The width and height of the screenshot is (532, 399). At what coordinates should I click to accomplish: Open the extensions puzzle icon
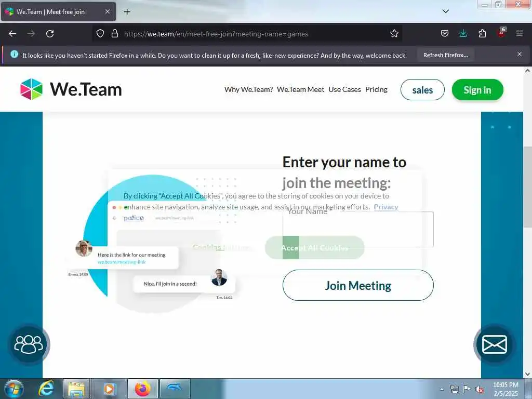point(482,34)
